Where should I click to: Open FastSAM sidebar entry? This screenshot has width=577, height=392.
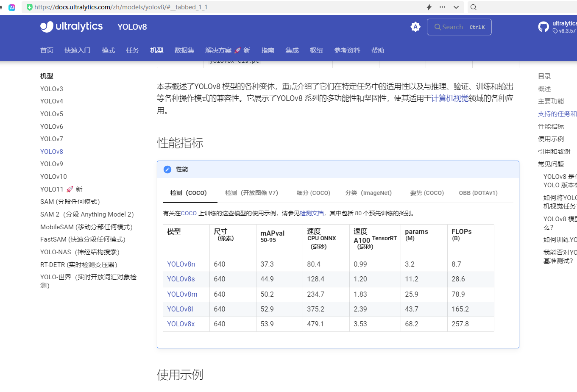point(83,239)
